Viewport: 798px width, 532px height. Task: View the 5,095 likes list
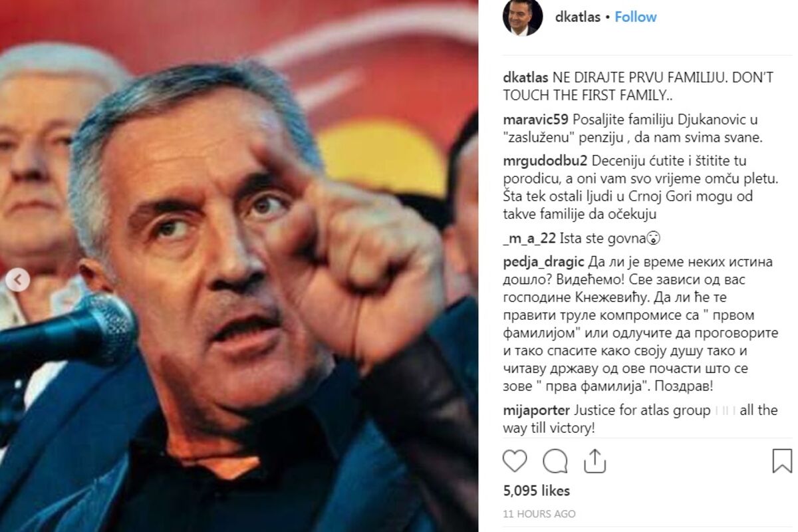coord(536,491)
